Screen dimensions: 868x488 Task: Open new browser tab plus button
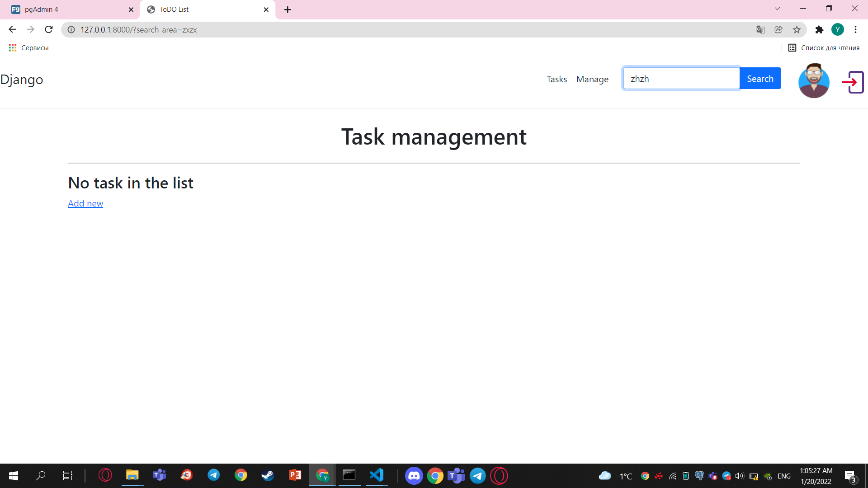(x=288, y=9)
